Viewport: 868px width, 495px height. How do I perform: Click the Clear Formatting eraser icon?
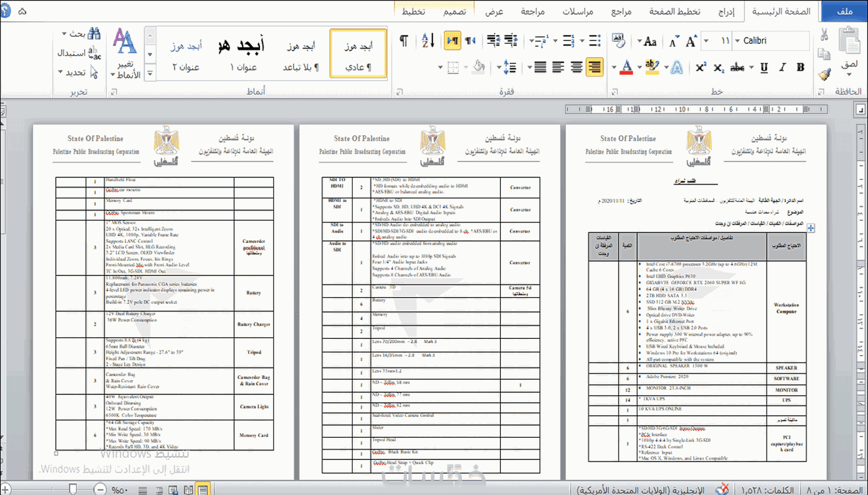coord(618,41)
